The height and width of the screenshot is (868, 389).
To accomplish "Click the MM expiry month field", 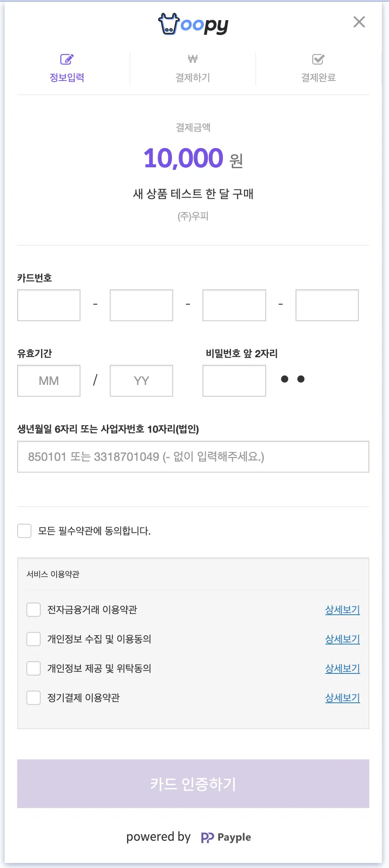I will (49, 381).
